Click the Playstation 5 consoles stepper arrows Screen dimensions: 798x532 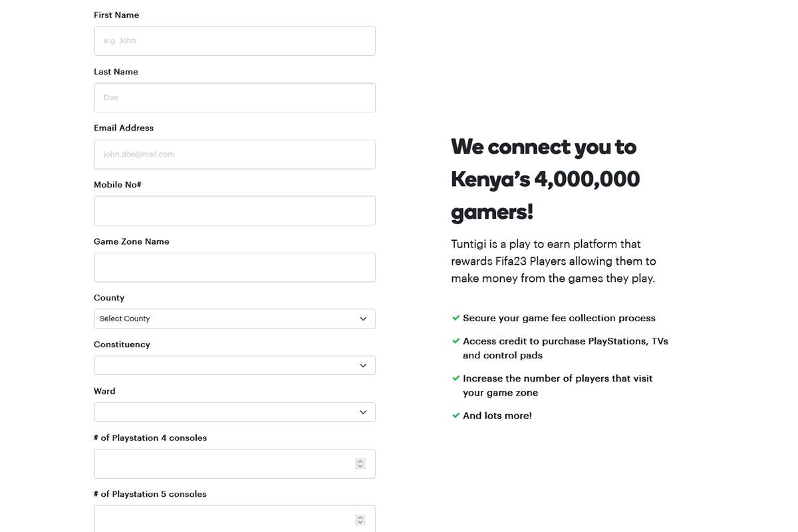[x=360, y=520]
